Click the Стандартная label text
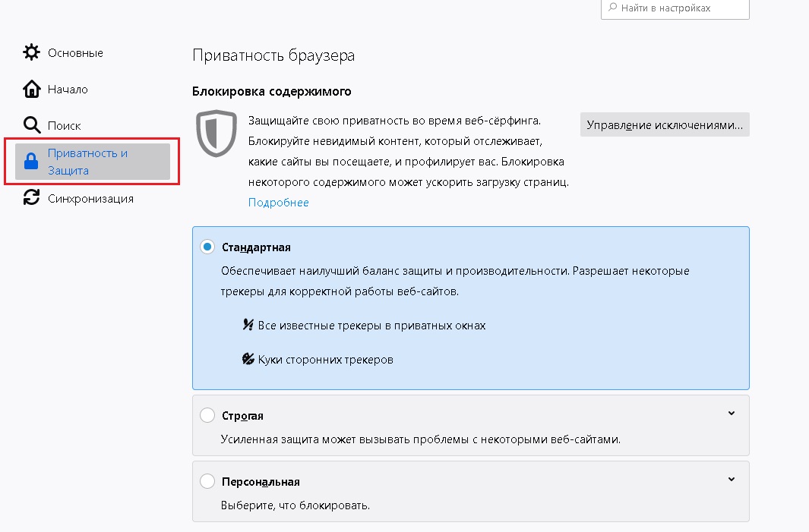 coord(256,247)
